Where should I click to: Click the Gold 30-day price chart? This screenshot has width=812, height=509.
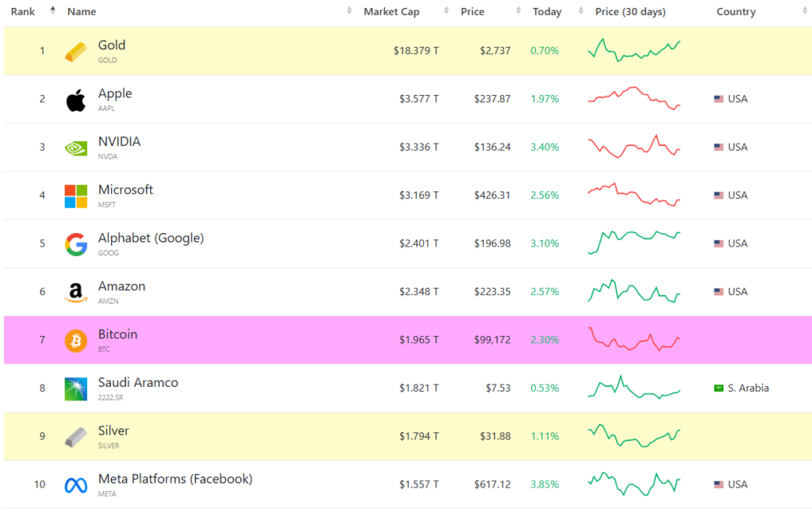(634, 50)
